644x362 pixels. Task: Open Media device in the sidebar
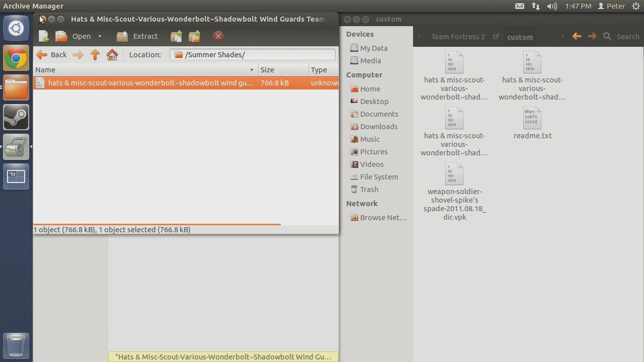pos(366,61)
